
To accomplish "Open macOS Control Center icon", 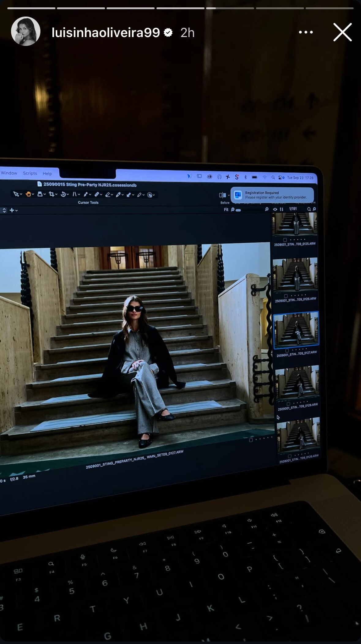I will (x=281, y=178).
